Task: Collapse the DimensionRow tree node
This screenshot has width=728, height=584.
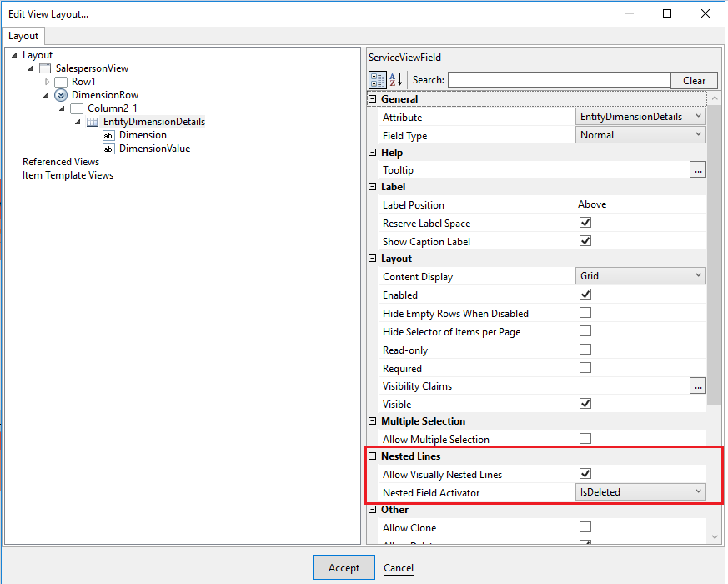Action: coord(47,95)
